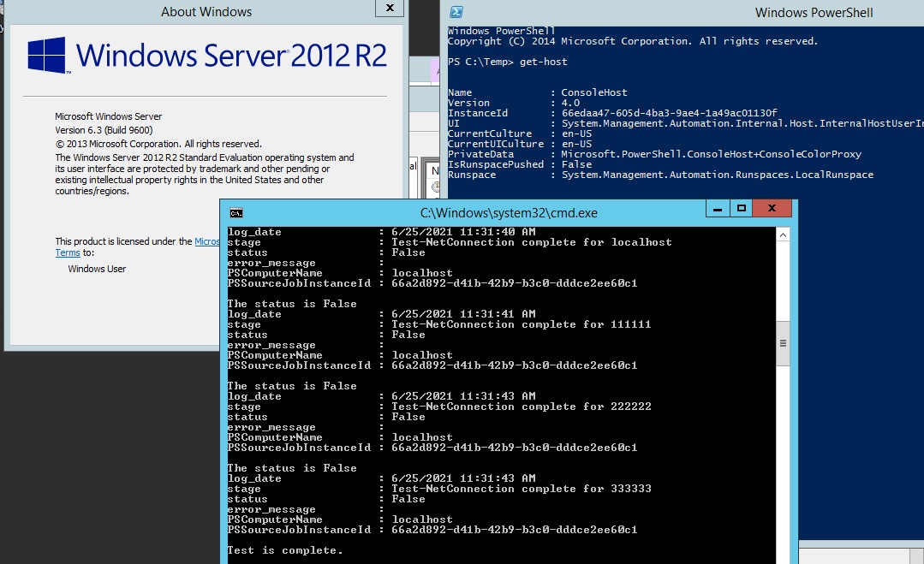Click "Microsoft.PowerShell.ConsoleHost+ConsoleColorProxy" value
Viewport: 924px width, 564px height.
point(712,154)
